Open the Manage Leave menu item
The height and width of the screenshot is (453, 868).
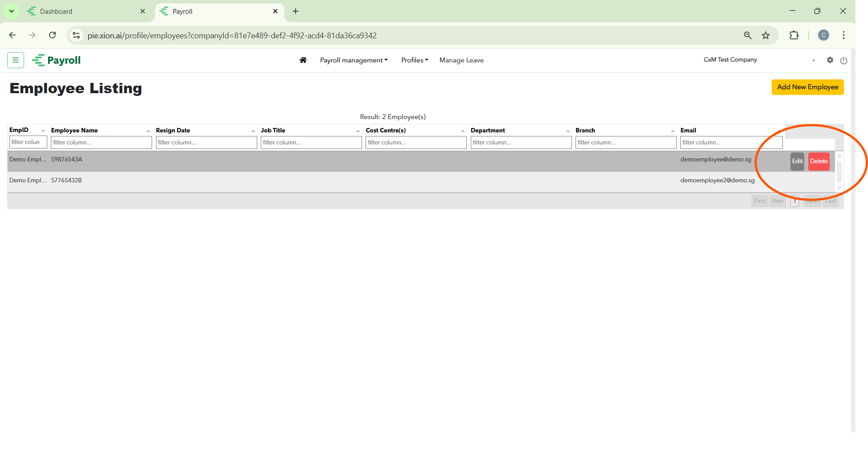(x=461, y=60)
